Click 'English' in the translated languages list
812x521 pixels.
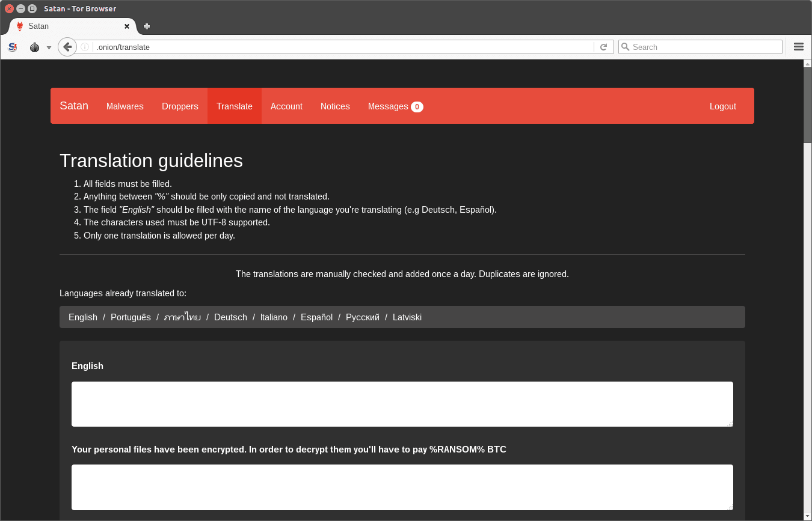point(83,317)
